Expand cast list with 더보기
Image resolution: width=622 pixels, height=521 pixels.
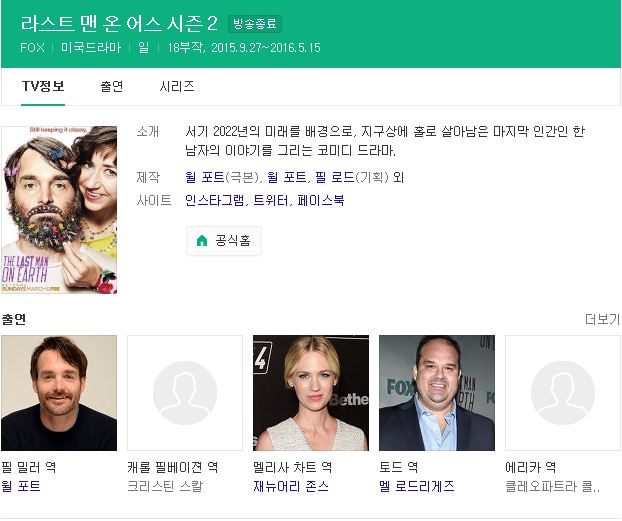pyautogui.click(x=602, y=319)
